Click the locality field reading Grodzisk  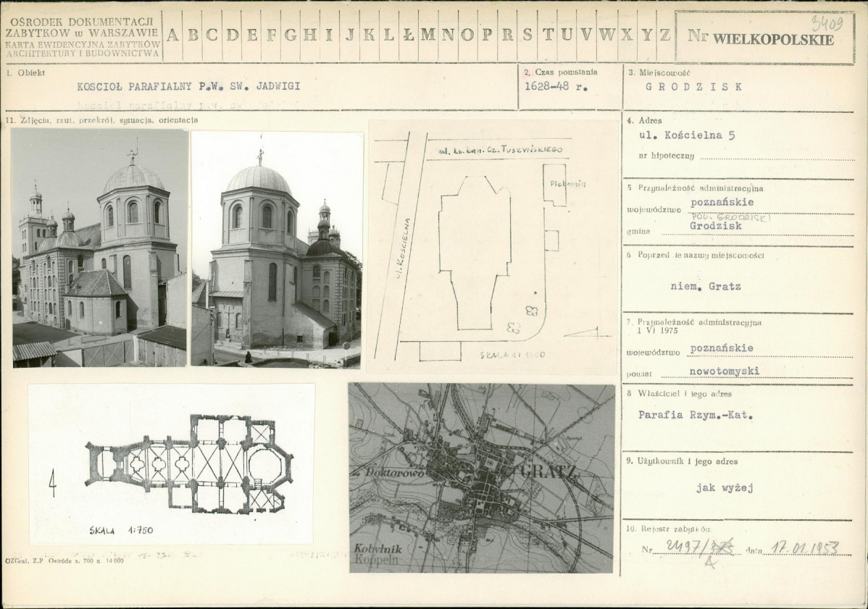pos(693,86)
